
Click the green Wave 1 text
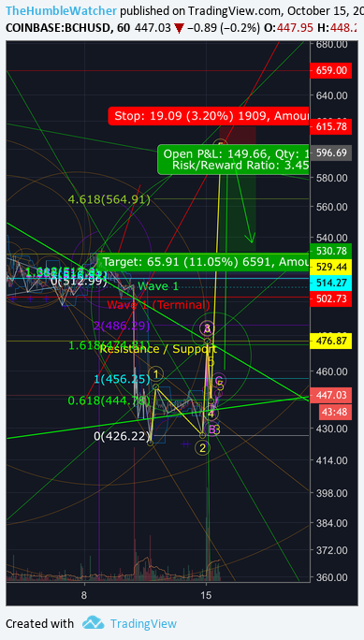(x=158, y=286)
